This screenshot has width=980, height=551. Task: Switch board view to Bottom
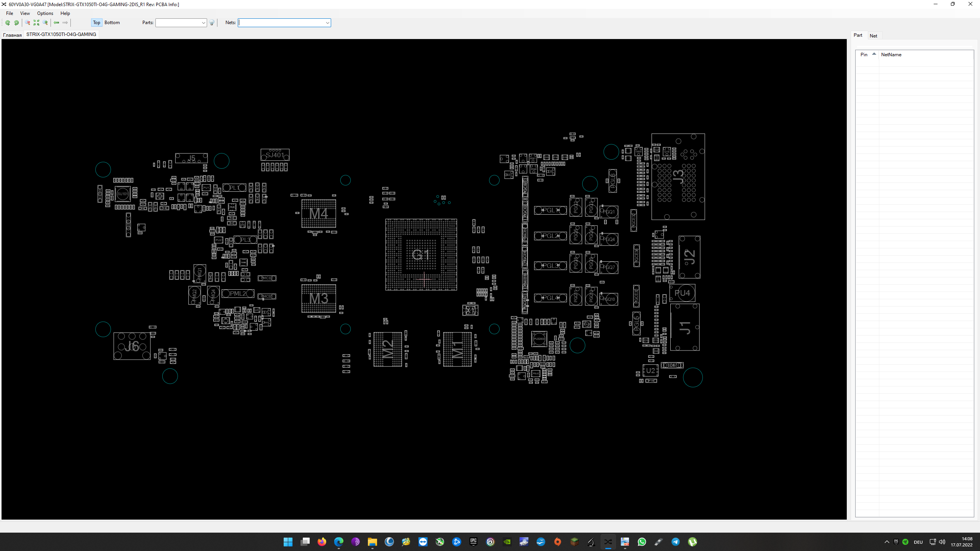pyautogui.click(x=112, y=23)
